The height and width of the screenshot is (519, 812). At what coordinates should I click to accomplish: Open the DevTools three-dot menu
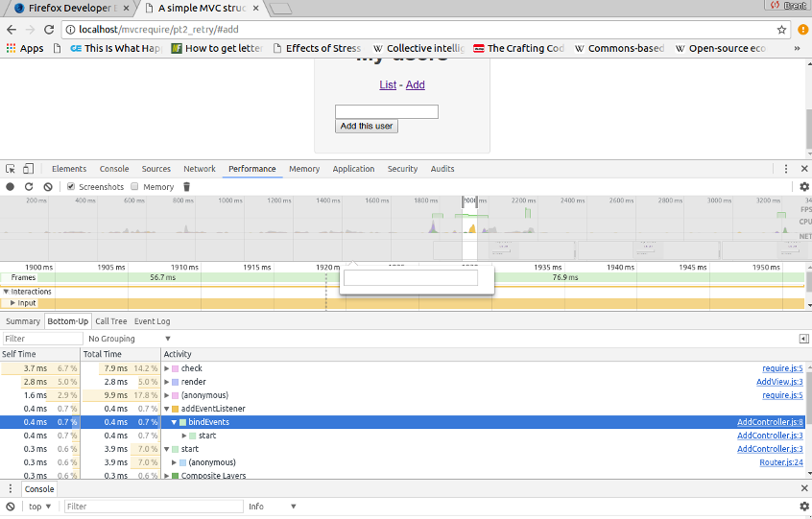[x=785, y=169]
